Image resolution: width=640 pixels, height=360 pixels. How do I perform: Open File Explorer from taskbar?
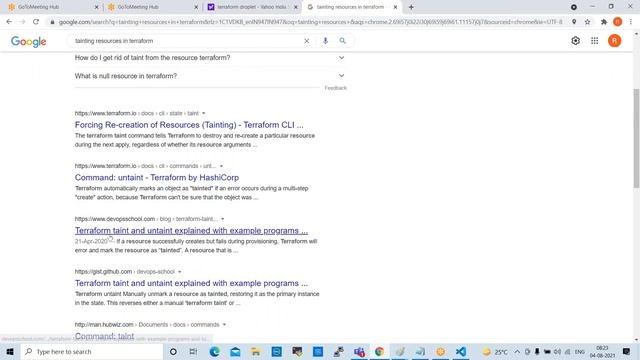[256, 351]
